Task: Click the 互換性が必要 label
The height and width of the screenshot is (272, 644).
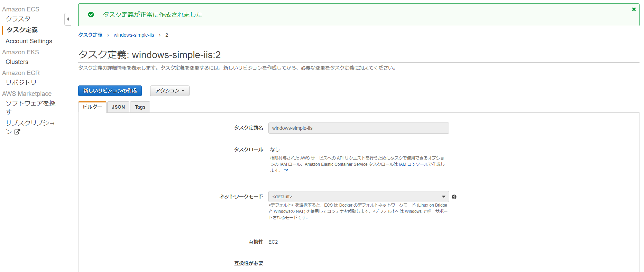Action: coord(249,263)
